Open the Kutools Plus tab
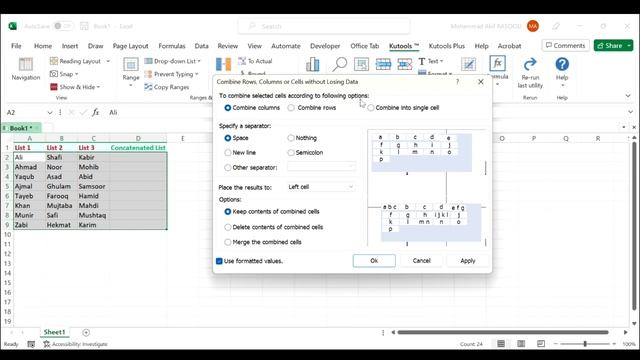Viewport: 640px width, 360px height. click(447, 46)
